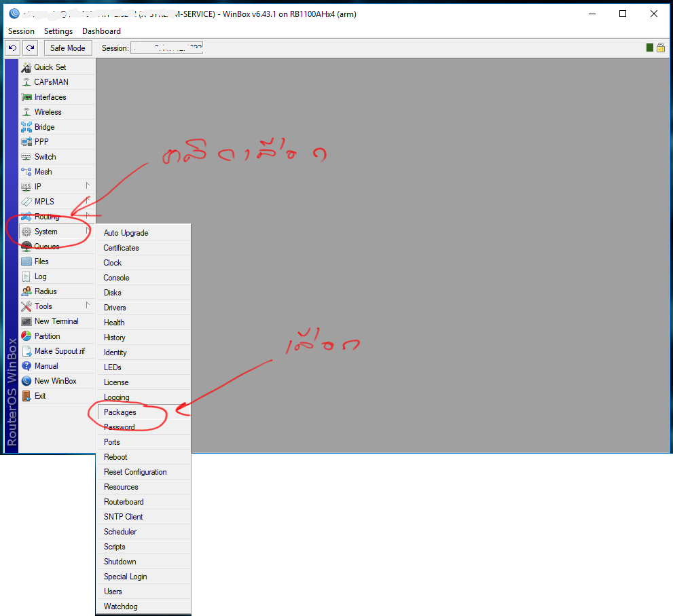Open the Dashboard menu
Image resolution: width=673 pixels, height=616 pixels.
(101, 31)
